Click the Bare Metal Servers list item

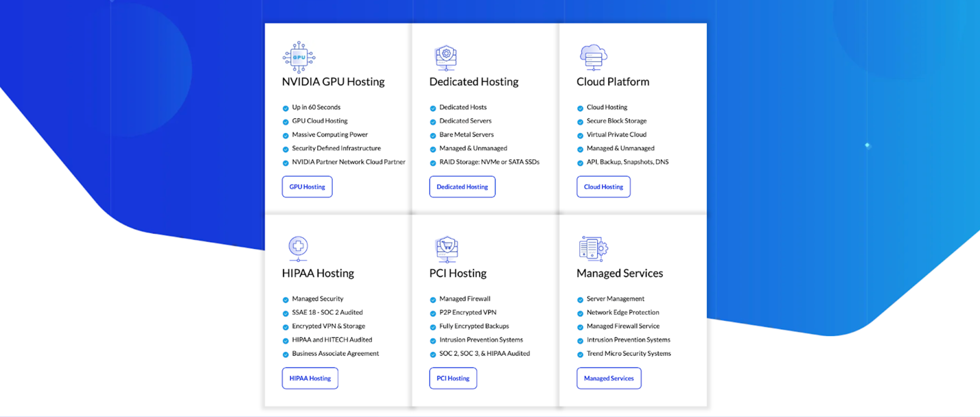tap(466, 134)
